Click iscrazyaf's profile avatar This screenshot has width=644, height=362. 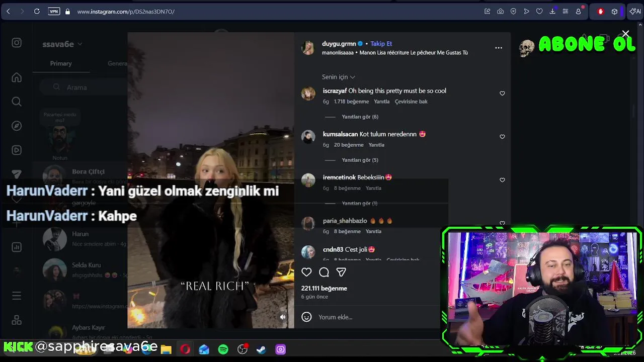tap(308, 94)
